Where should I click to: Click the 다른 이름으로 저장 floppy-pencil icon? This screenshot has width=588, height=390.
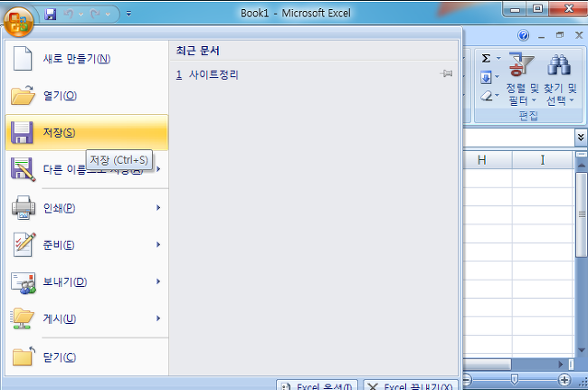[23, 169]
